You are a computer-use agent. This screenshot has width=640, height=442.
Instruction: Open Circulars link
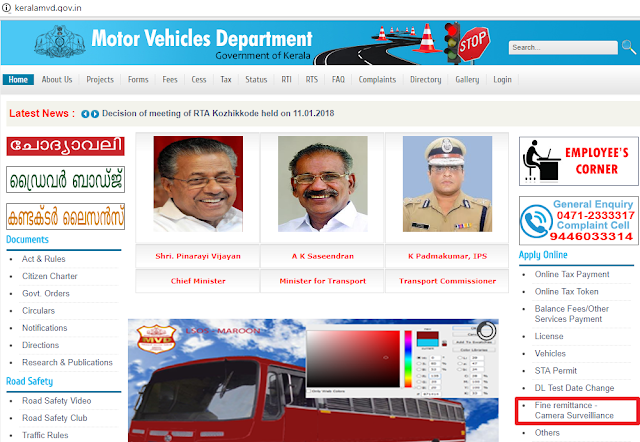38,311
